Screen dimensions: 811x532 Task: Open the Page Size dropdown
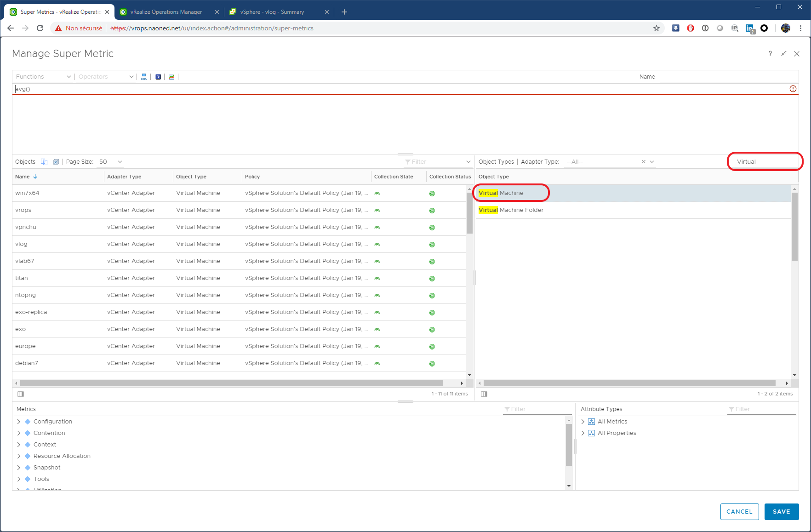click(111, 162)
